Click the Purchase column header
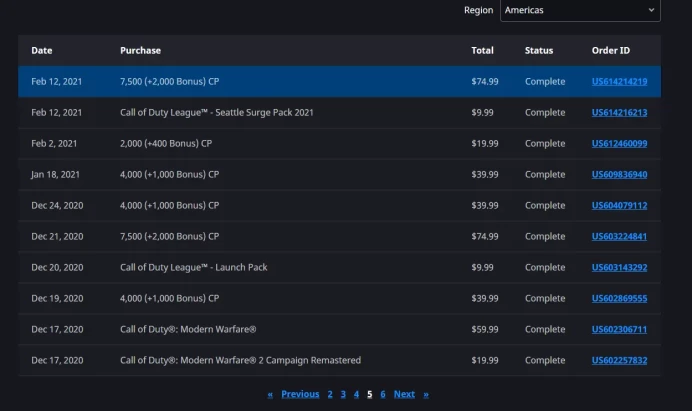 140,50
